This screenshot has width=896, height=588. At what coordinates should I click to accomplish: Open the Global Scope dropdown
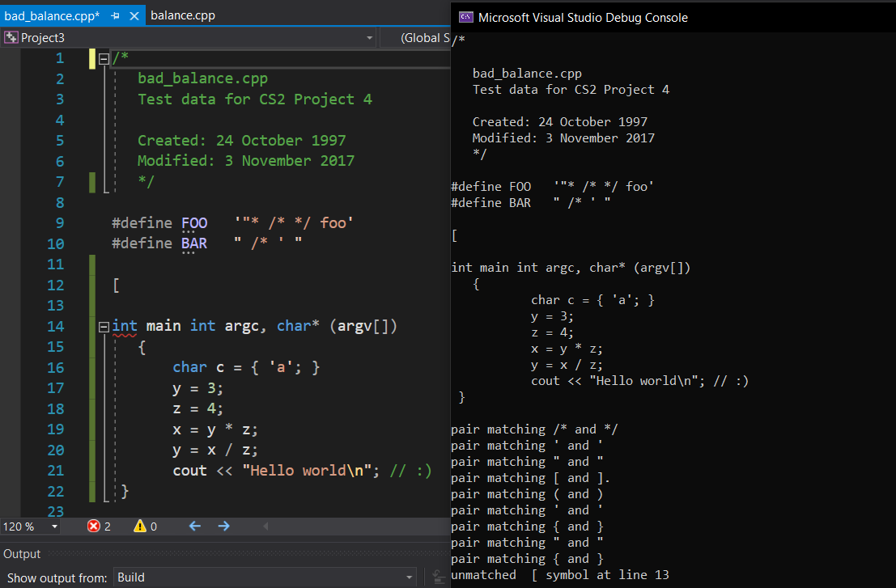coord(424,38)
